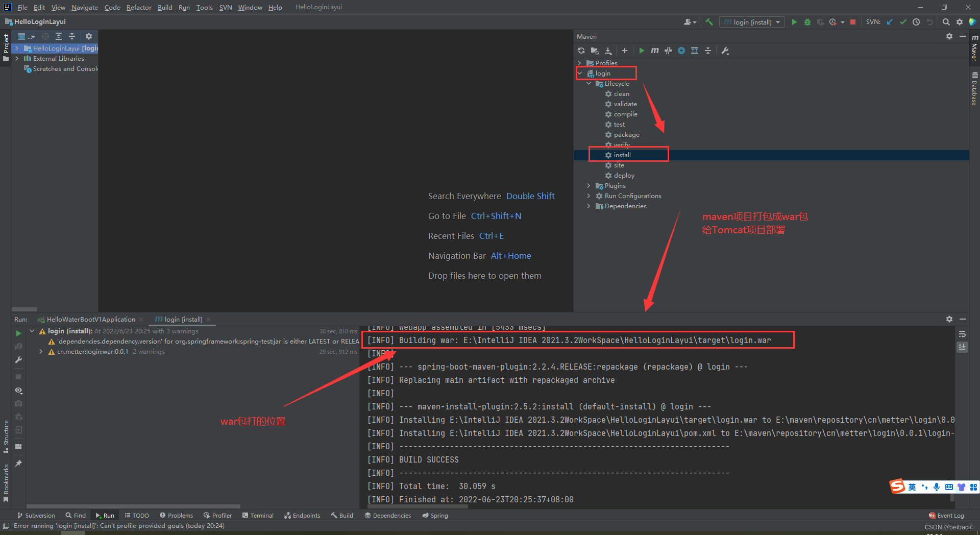Open the Terminal tool window
Image resolution: width=980 pixels, height=535 pixels.
click(258, 516)
